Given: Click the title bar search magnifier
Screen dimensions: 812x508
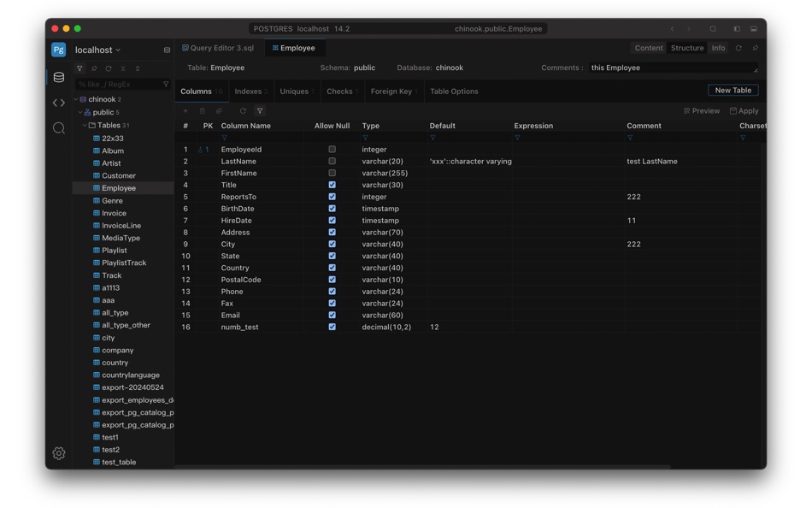Looking at the screenshot, I should click(713, 29).
